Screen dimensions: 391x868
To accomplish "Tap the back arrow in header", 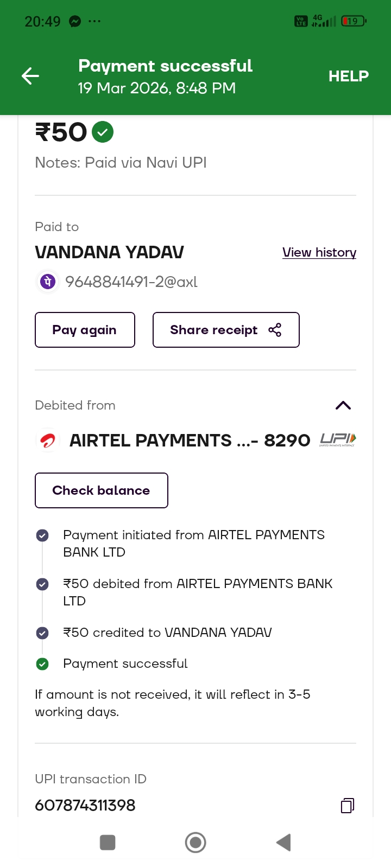I will click(30, 76).
